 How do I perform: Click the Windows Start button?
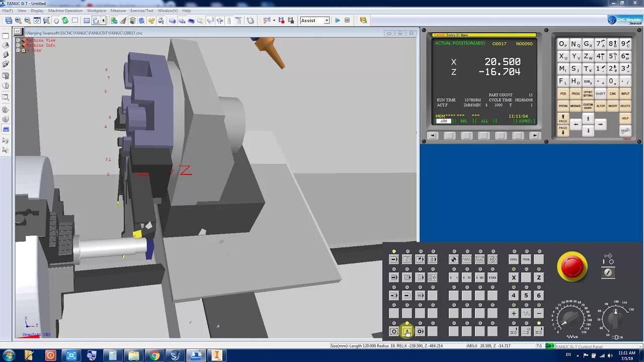click(x=9, y=355)
